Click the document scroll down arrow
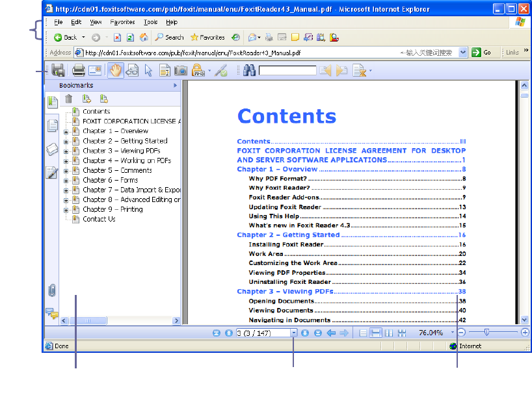Image resolution: width=532 pixels, height=408 pixels. (524, 320)
